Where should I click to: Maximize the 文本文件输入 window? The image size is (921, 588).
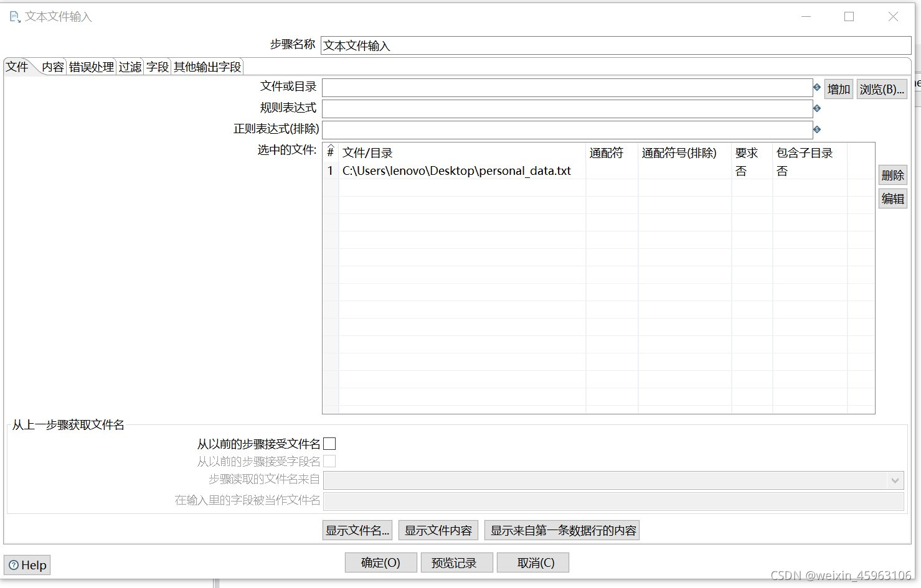click(x=849, y=17)
